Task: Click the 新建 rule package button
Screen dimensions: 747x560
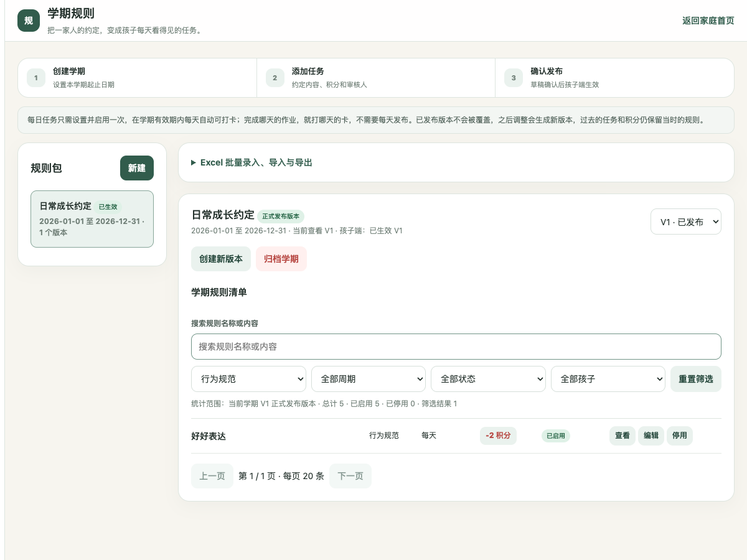Action: tap(137, 168)
